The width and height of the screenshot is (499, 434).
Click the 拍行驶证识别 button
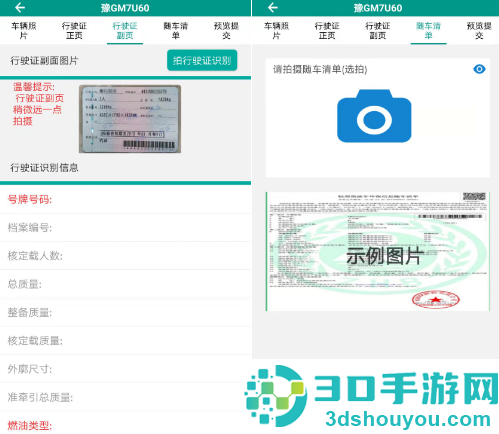[202, 60]
